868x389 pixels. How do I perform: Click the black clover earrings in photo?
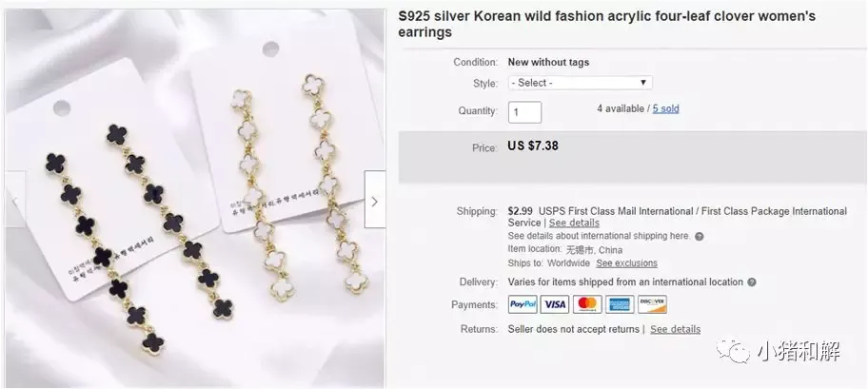(138, 238)
